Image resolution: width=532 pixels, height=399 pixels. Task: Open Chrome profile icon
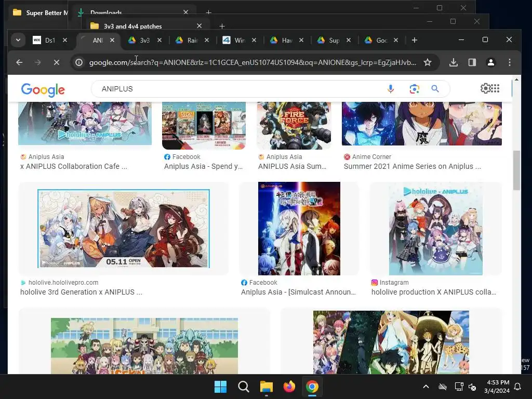[490, 62]
